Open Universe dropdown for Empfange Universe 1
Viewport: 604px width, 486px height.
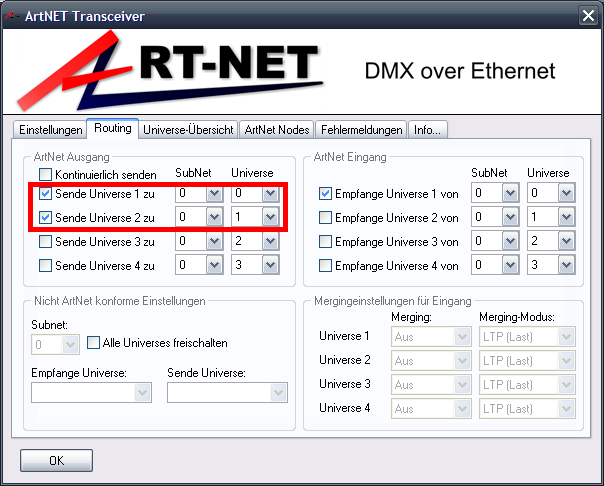coord(566,193)
